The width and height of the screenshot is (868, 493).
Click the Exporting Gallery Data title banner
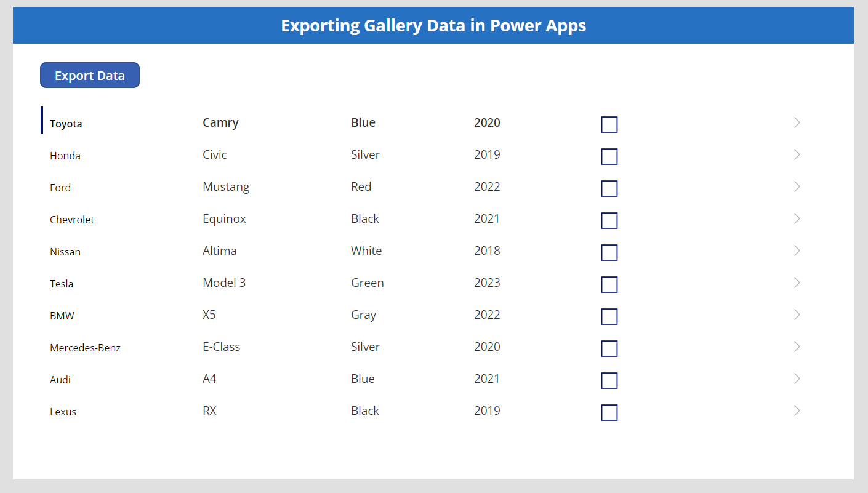click(x=433, y=25)
